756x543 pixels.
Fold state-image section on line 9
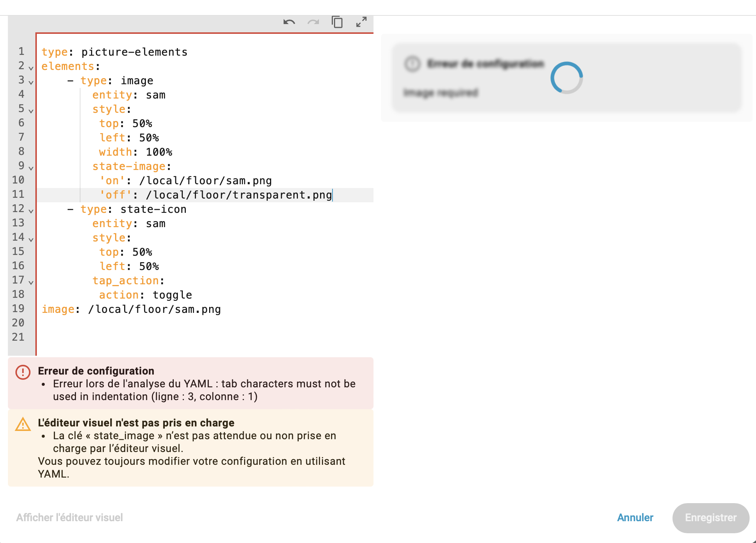[31, 168]
